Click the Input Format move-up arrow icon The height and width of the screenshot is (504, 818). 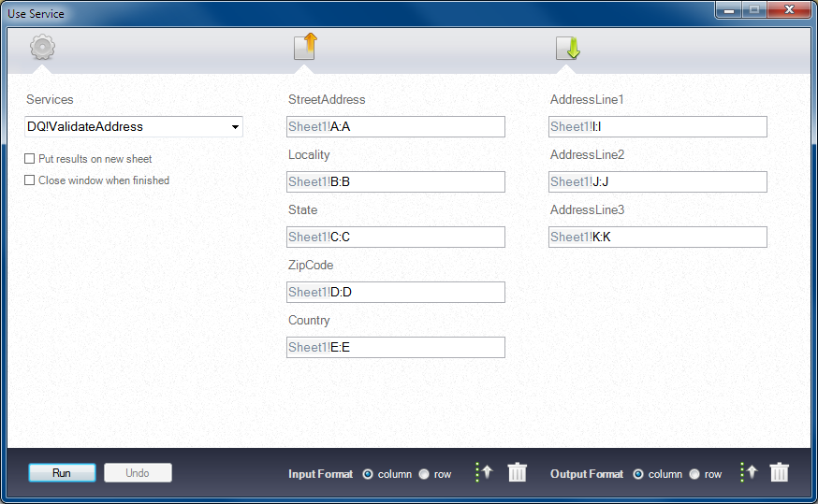(484, 472)
